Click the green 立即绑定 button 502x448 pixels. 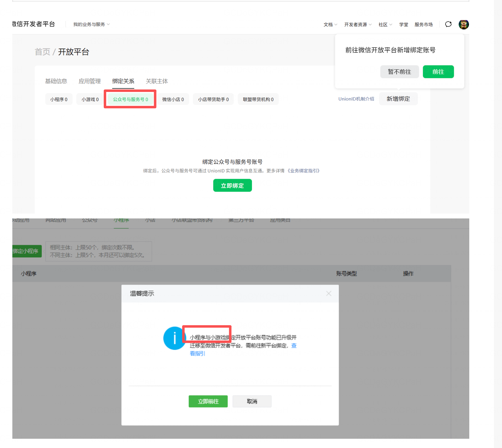tap(232, 185)
